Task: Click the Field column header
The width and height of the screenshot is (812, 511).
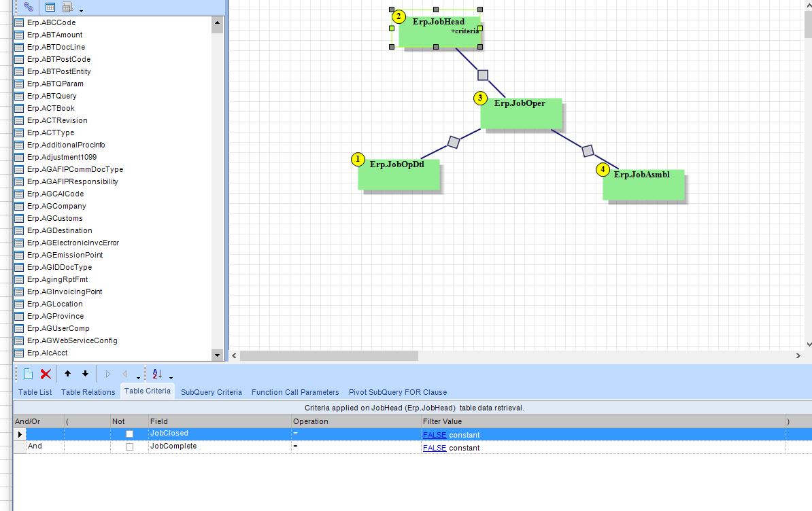Action: tap(220, 421)
